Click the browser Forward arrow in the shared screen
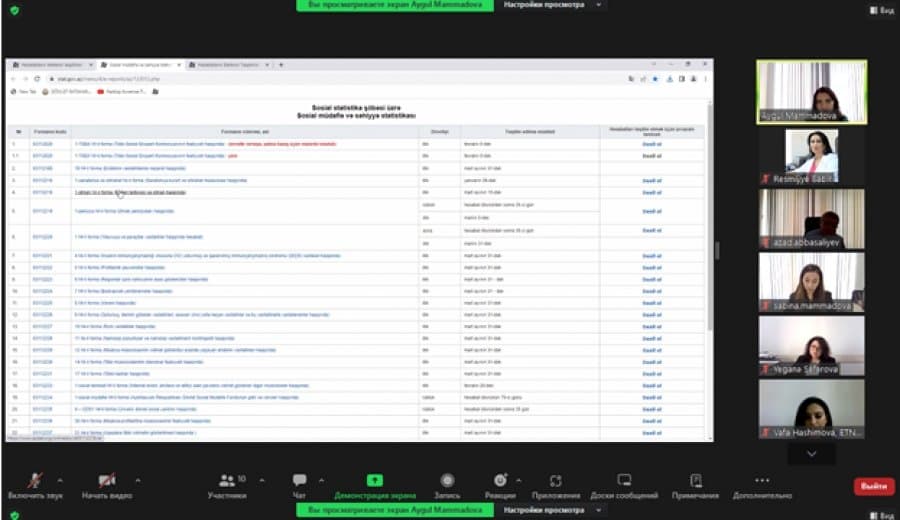The width and height of the screenshot is (900, 520). tap(25, 79)
